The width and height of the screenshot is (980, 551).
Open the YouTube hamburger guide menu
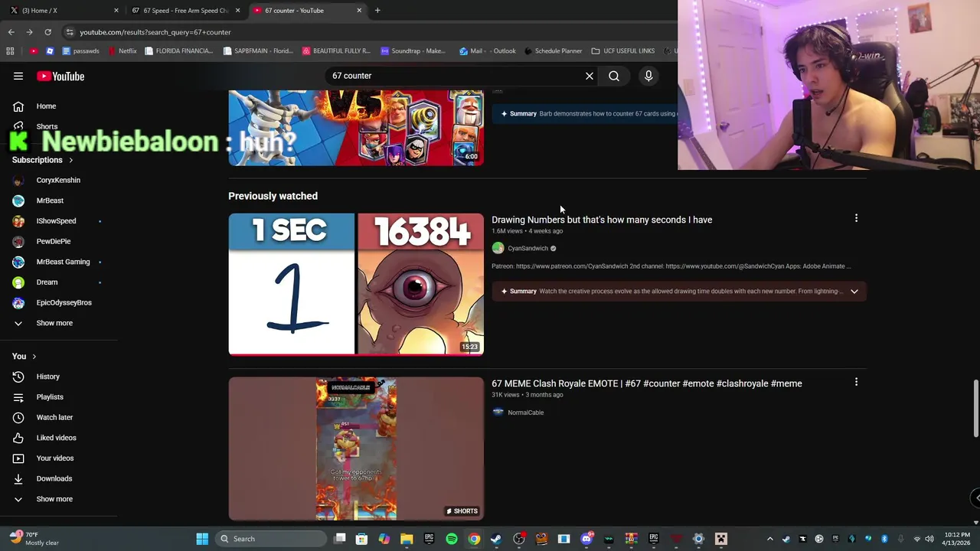click(x=18, y=76)
